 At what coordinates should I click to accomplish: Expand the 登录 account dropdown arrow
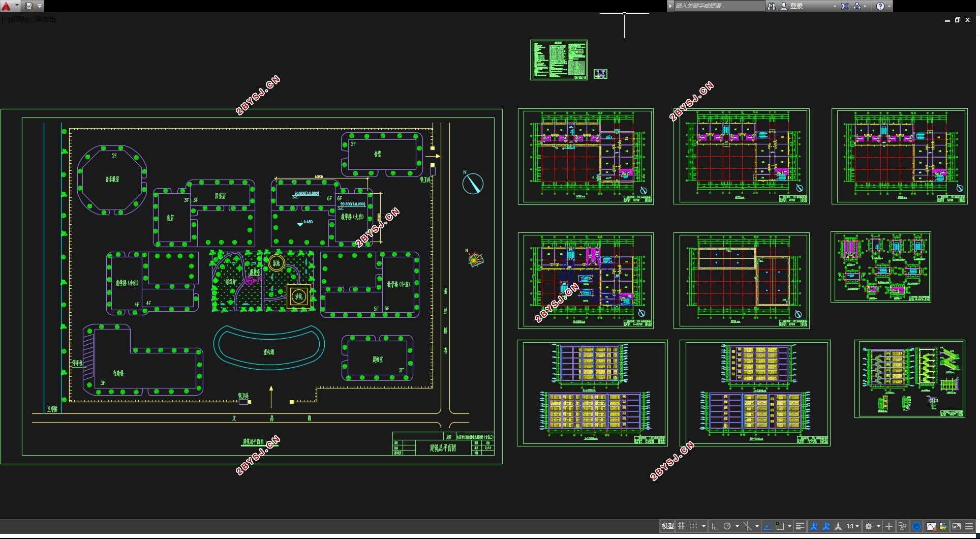[x=835, y=6]
